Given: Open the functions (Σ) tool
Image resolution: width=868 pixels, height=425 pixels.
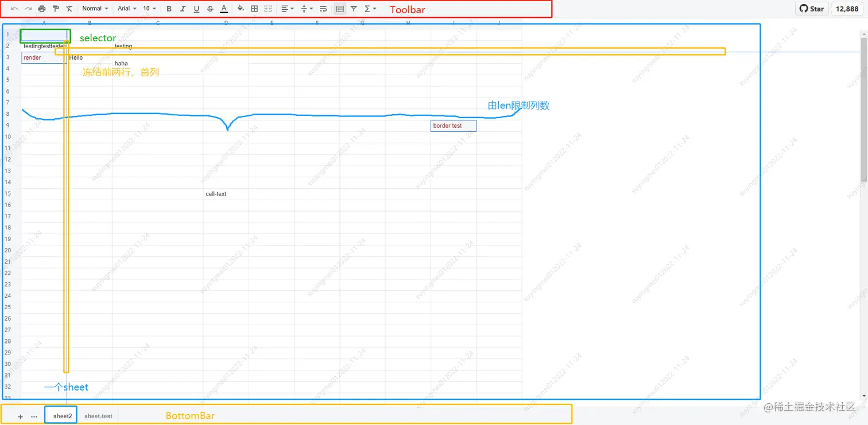Looking at the screenshot, I should (x=367, y=9).
